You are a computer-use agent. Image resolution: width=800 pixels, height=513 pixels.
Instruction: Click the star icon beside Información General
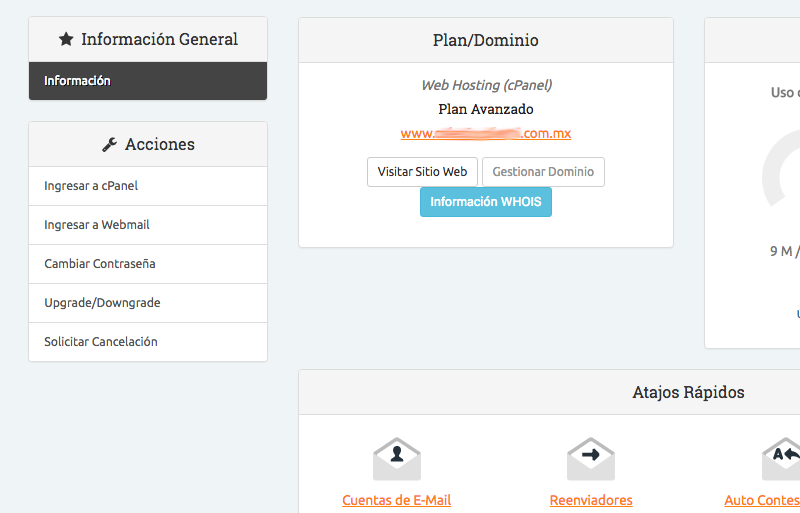click(66, 40)
